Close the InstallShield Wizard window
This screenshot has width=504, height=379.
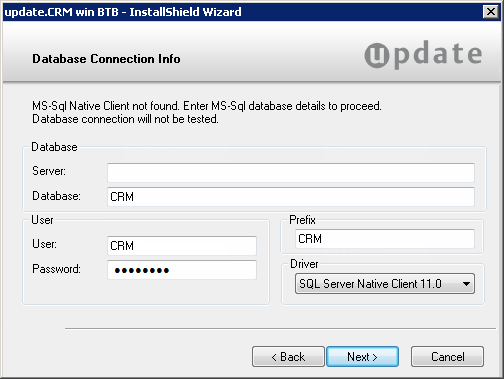pos(491,12)
